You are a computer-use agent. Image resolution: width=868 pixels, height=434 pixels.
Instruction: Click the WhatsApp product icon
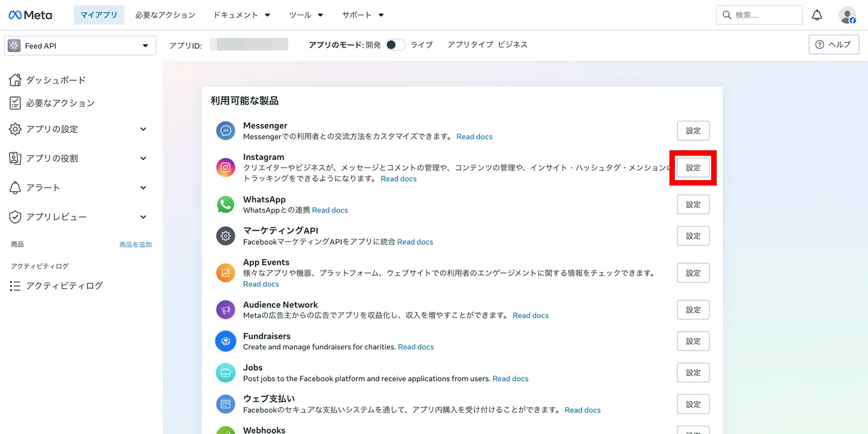226,205
